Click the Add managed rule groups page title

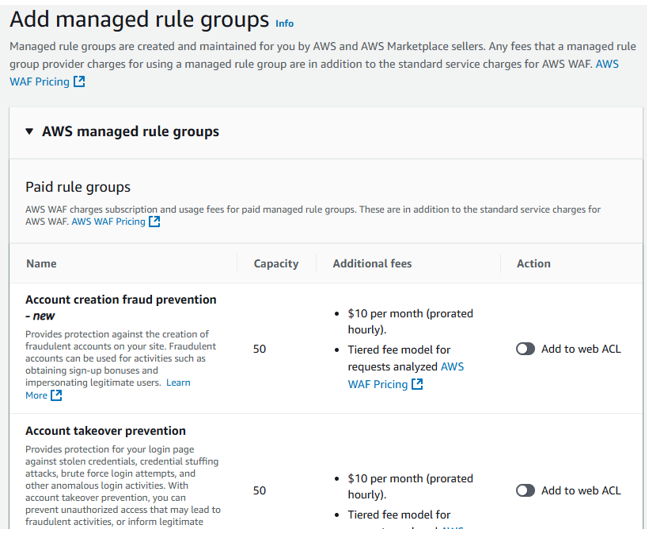(x=139, y=19)
